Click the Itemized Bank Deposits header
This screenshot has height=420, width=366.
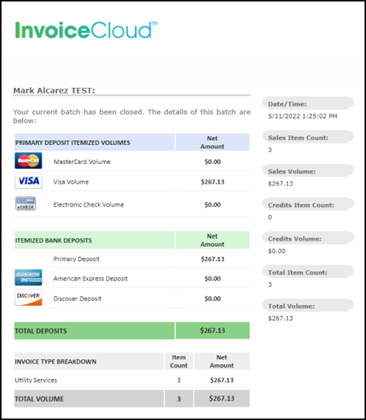pyautogui.click(x=53, y=240)
